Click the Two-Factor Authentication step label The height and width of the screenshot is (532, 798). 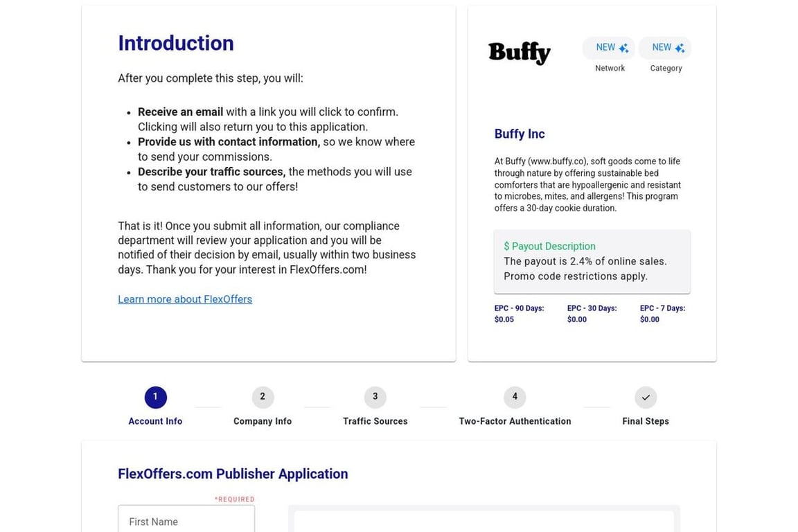pyautogui.click(x=515, y=421)
